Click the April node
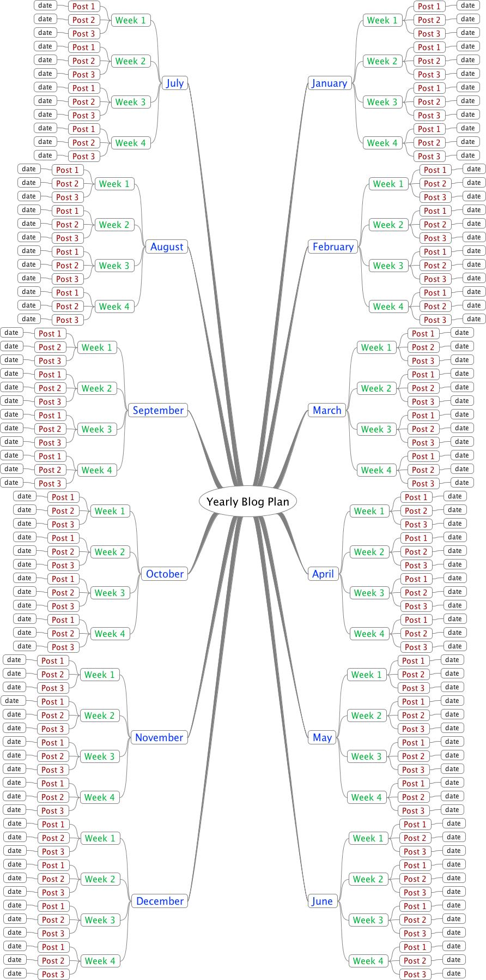 [x=323, y=574]
